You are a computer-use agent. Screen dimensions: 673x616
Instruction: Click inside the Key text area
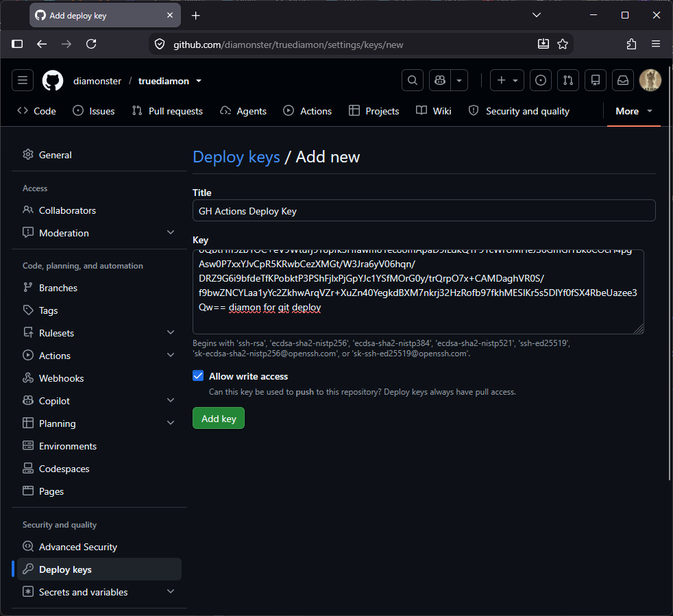point(418,292)
